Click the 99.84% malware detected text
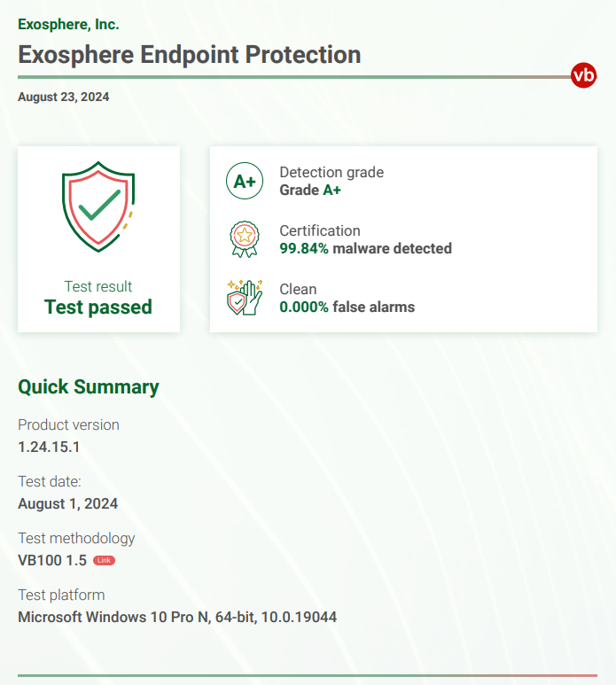The image size is (616, 685). (366, 249)
